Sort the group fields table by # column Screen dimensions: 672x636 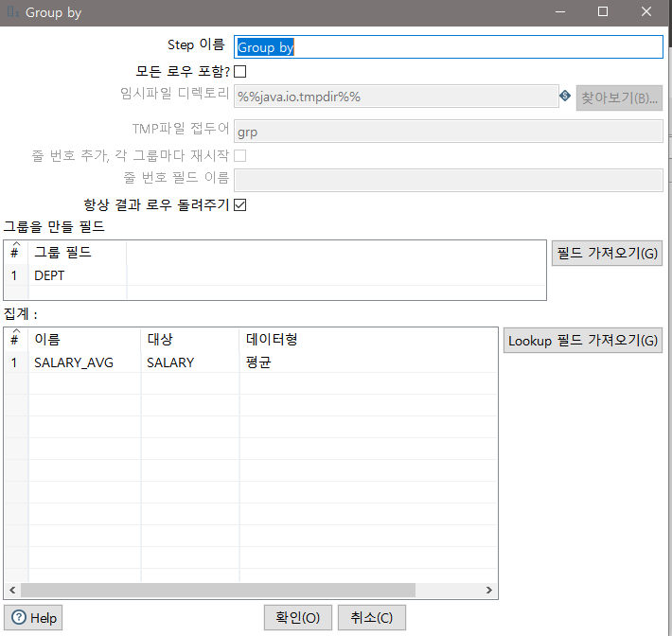tap(16, 253)
